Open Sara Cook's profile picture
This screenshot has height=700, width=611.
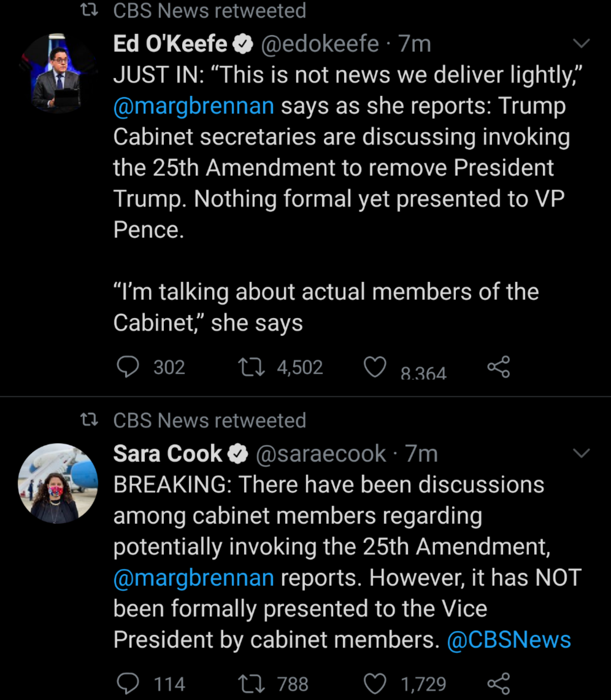58,483
